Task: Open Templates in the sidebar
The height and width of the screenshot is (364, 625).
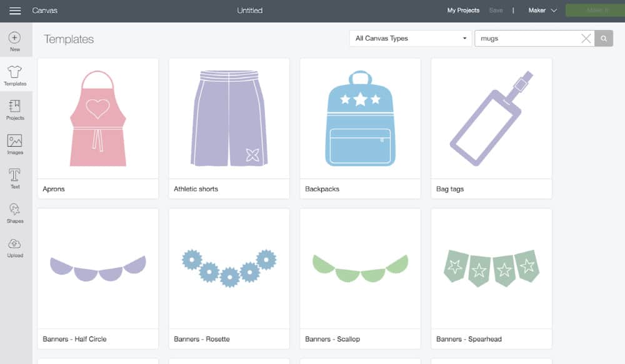Action: (x=15, y=76)
